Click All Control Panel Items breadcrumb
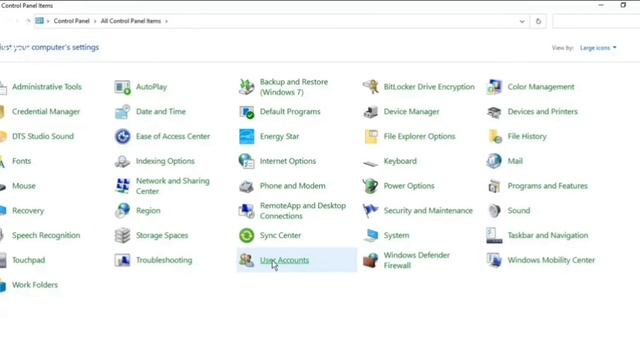This screenshot has width=640, height=360. pyautogui.click(x=131, y=21)
